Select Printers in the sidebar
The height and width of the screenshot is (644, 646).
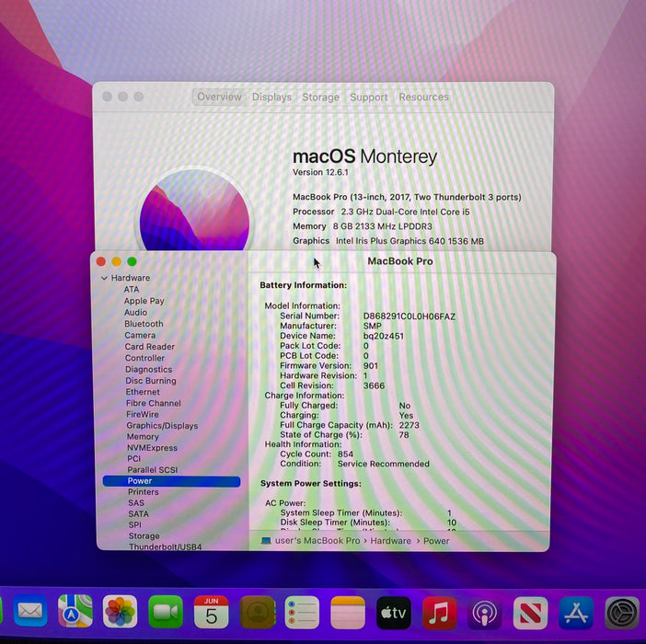point(143,492)
